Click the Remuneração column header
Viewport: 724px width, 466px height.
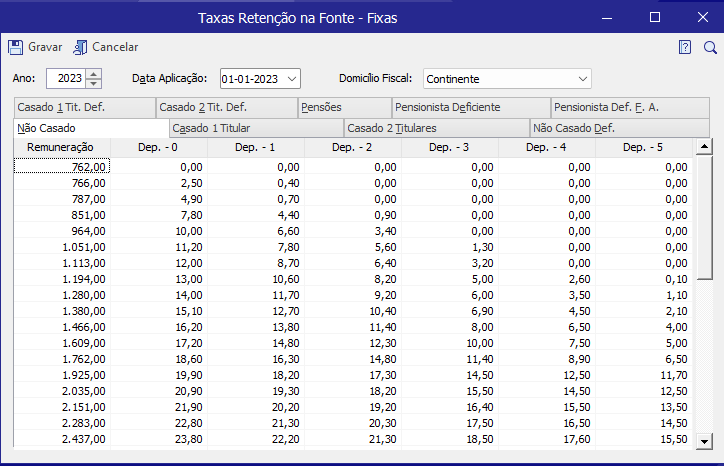point(60,147)
